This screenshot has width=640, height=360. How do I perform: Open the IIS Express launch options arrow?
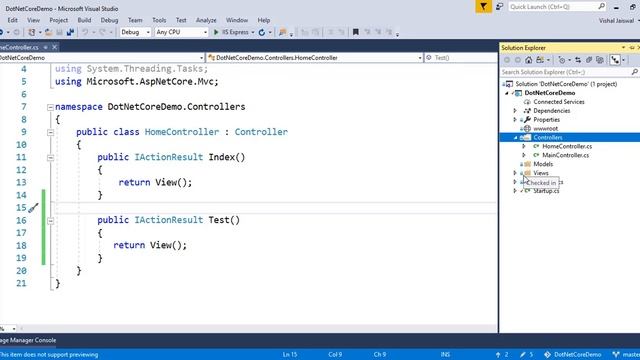tap(253, 32)
